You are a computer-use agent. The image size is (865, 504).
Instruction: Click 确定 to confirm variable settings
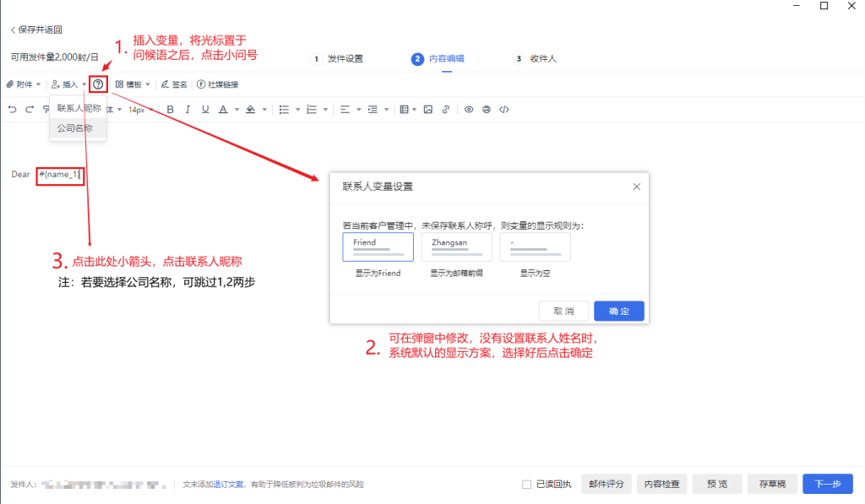click(x=618, y=311)
